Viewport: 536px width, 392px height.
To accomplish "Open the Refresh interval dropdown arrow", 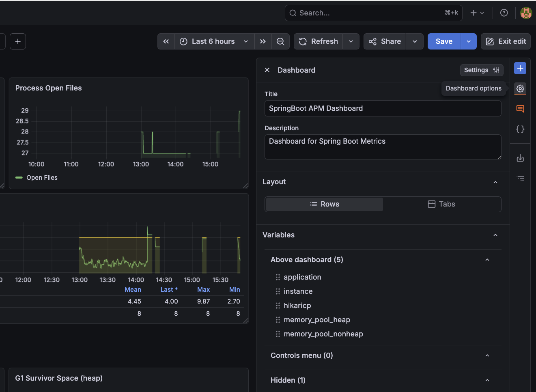I will [351, 41].
